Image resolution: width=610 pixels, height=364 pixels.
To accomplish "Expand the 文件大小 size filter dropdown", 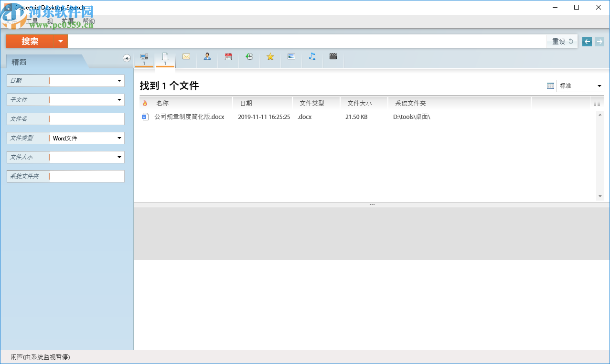I will tap(119, 157).
